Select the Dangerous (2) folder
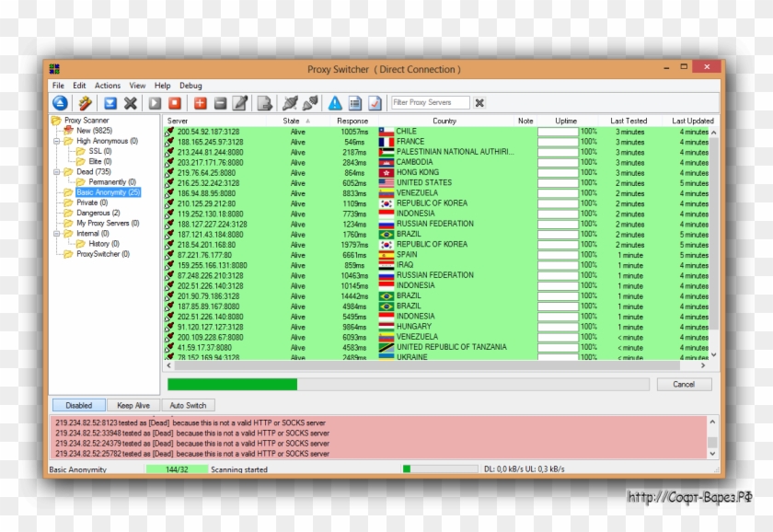 click(x=98, y=213)
